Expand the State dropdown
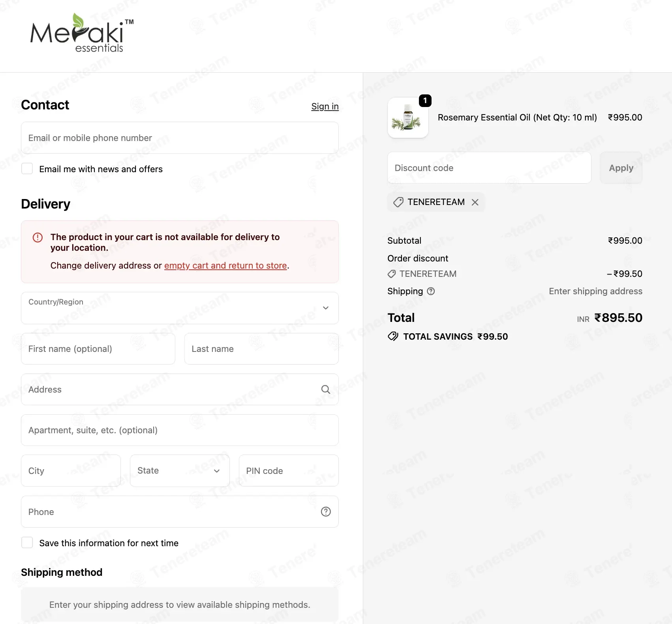Screen dimensions: 672x624 180,471
